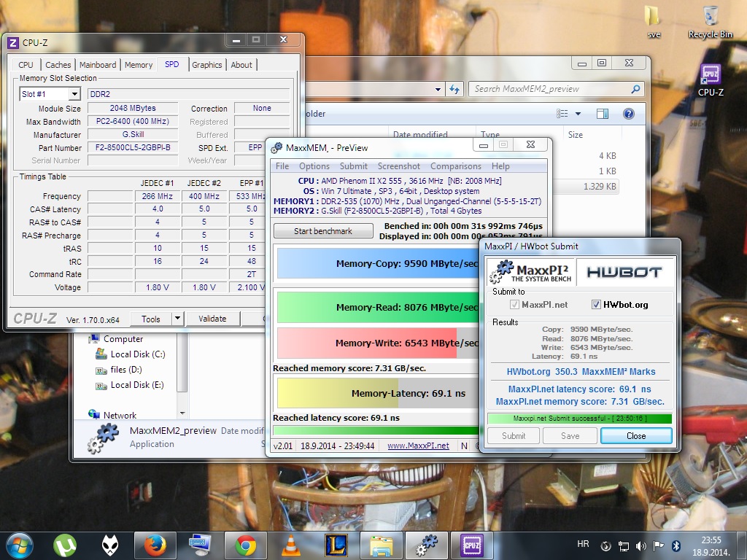Screen dimensions: 747x560
Task: Click the Windows Start orb
Action: coord(19,545)
